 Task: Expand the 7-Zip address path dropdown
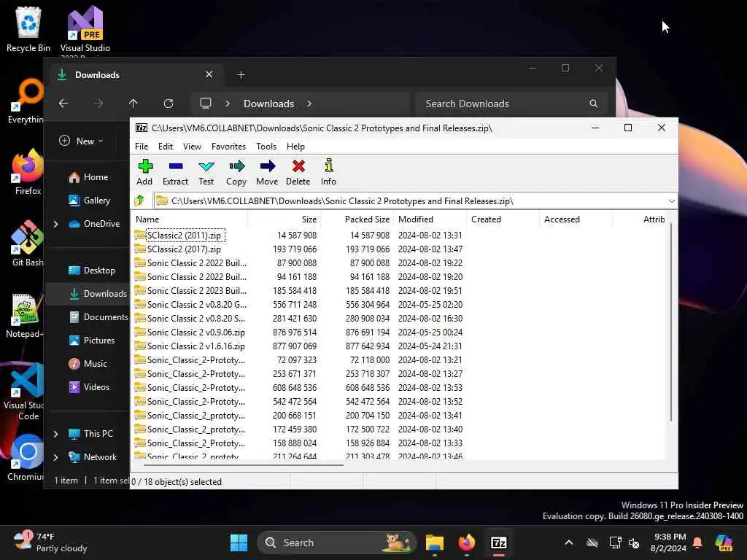tap(671, 201)
